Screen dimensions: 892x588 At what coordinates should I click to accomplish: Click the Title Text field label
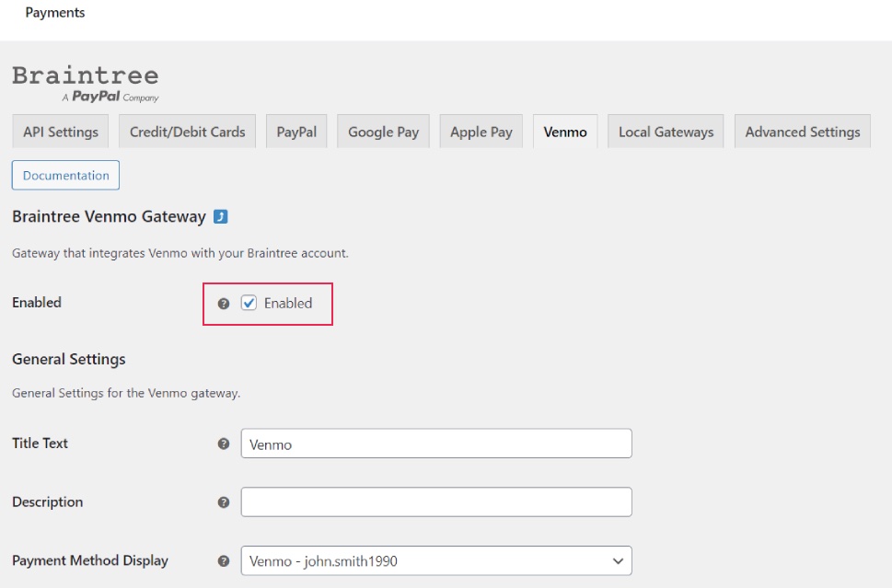pos(40,444)
